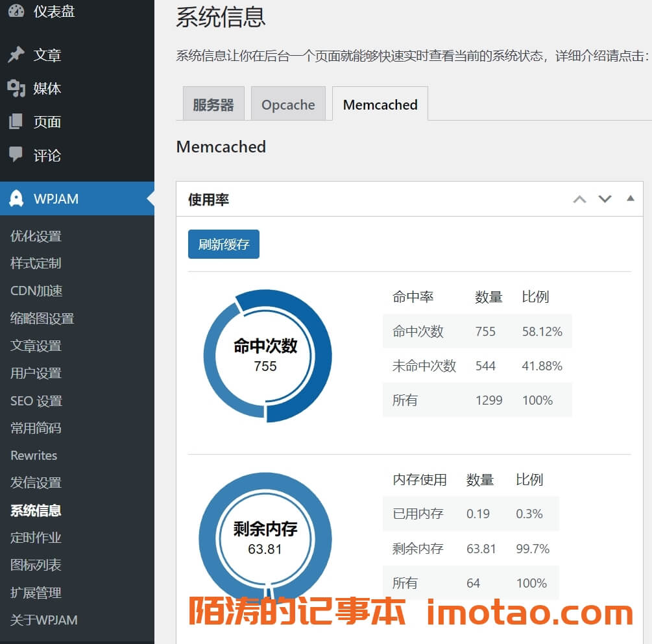Open CDN加速 settings
652x644 pixels.
click(36, 291)
